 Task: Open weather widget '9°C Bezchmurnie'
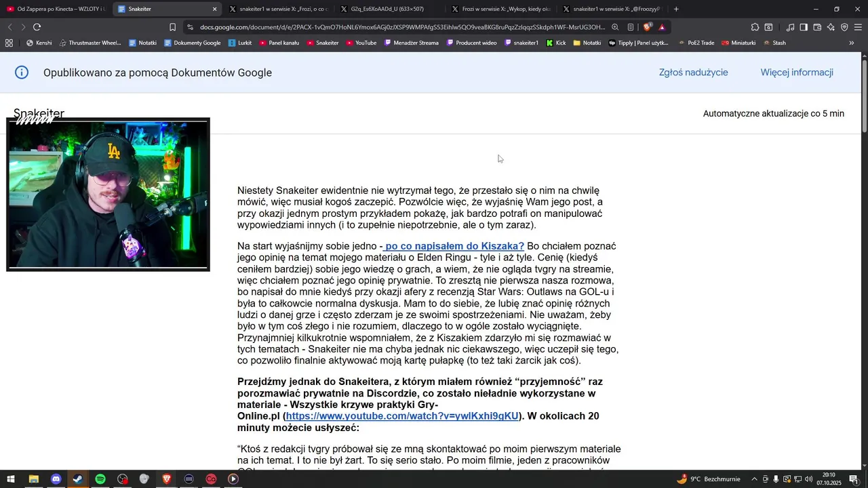pyautogui.click(x=709, y=479)
